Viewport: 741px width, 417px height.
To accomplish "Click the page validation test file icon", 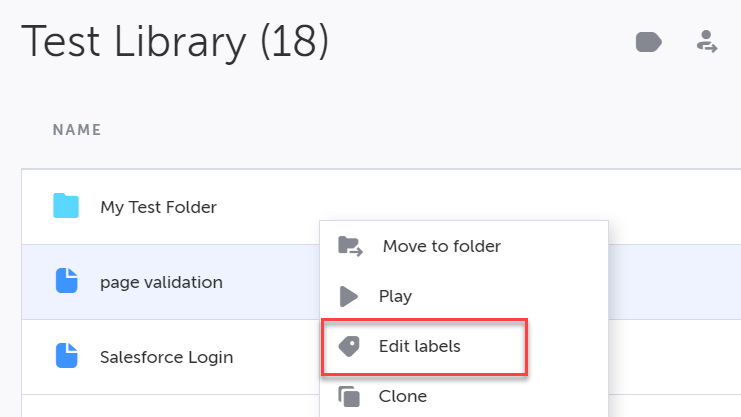I will [x=66, y=282].
